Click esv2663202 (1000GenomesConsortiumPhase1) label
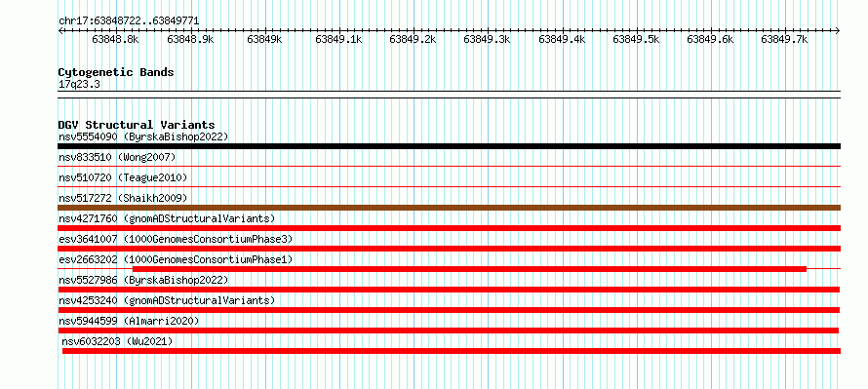This screenshot has width=868, height=389. point(176,259)
